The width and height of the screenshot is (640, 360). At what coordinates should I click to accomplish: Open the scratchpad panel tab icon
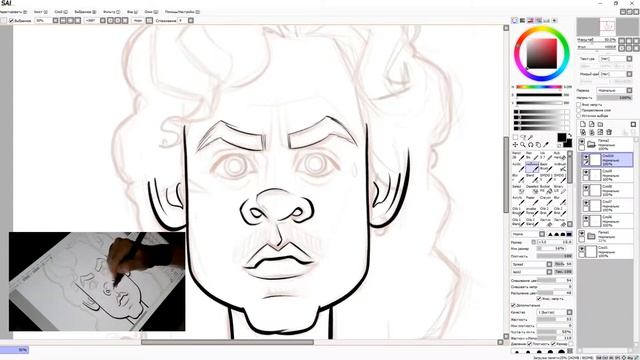pyautogui.click(x=554, y=20)
